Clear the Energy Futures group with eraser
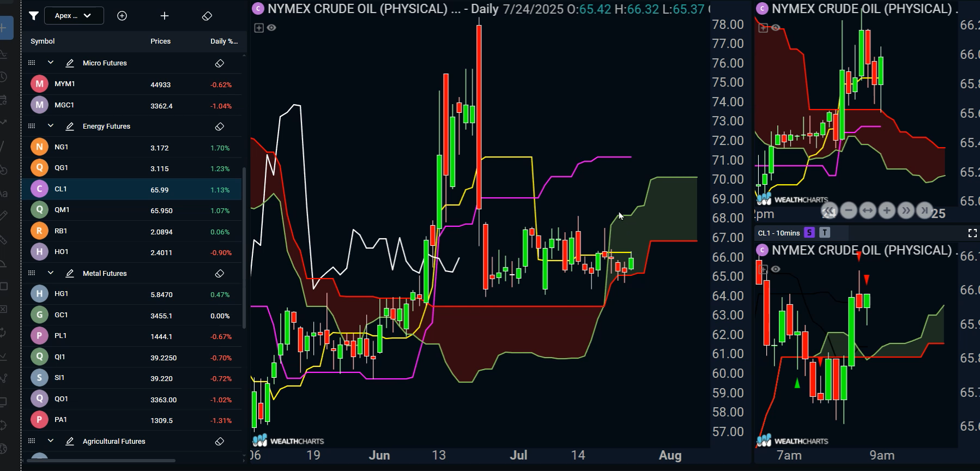Viewport: 980px width, 471px height. pos(220,126)
